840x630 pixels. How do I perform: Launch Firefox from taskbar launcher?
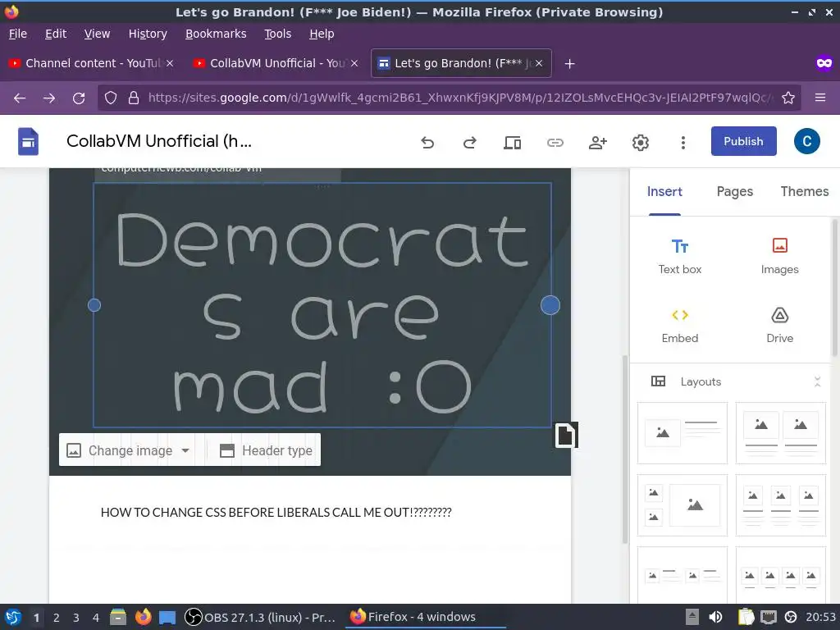tap(143, 617)
